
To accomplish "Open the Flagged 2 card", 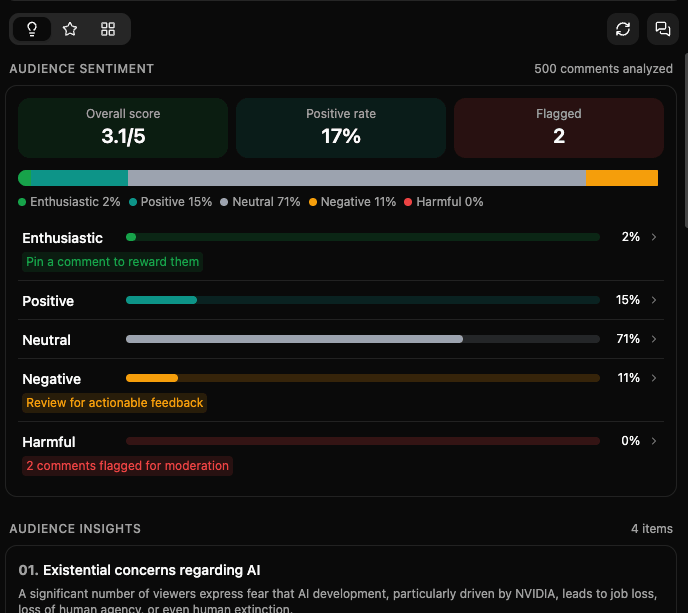I will (559, 127).
